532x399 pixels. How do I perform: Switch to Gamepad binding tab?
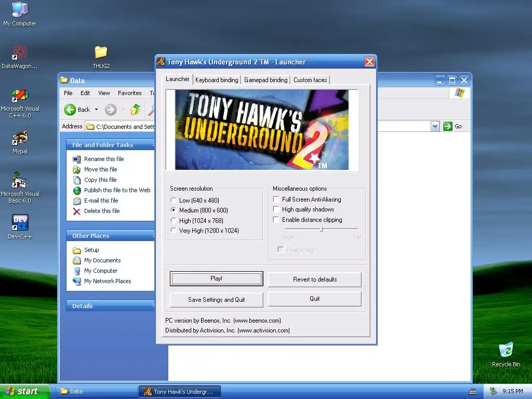pos(265,79)
